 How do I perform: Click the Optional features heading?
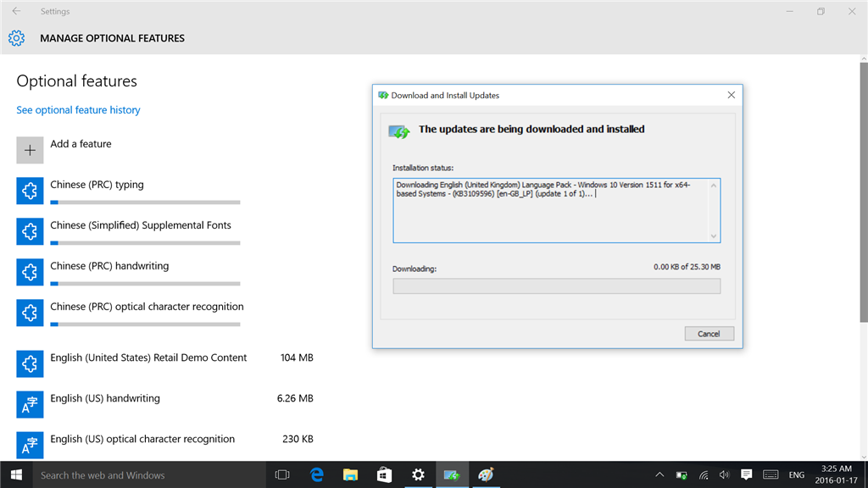(x=76, y=80)
